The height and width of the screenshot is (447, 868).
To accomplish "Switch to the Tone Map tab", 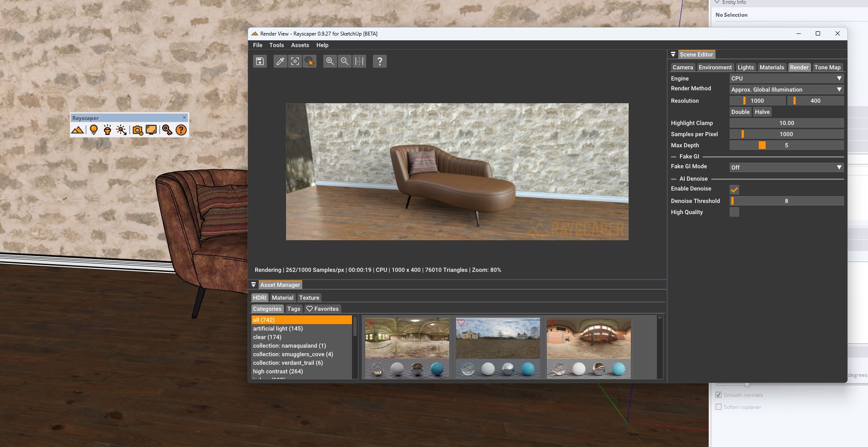I will (x=827, y=67).
